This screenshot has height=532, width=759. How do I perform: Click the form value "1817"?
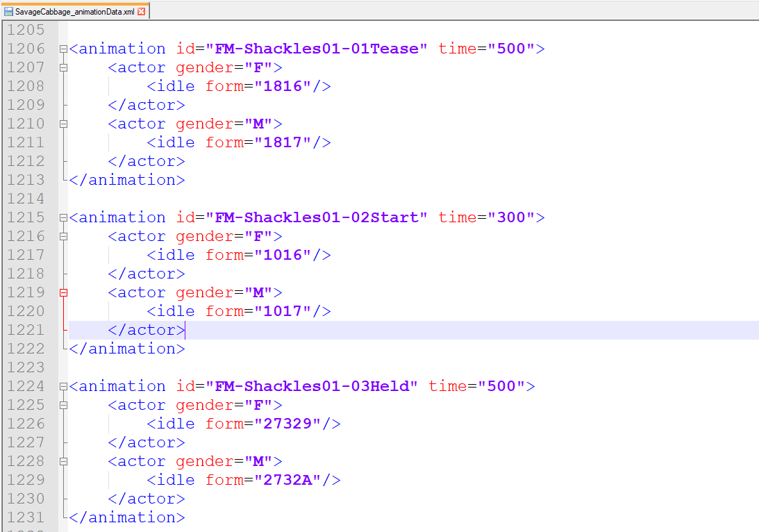[283, 142]
